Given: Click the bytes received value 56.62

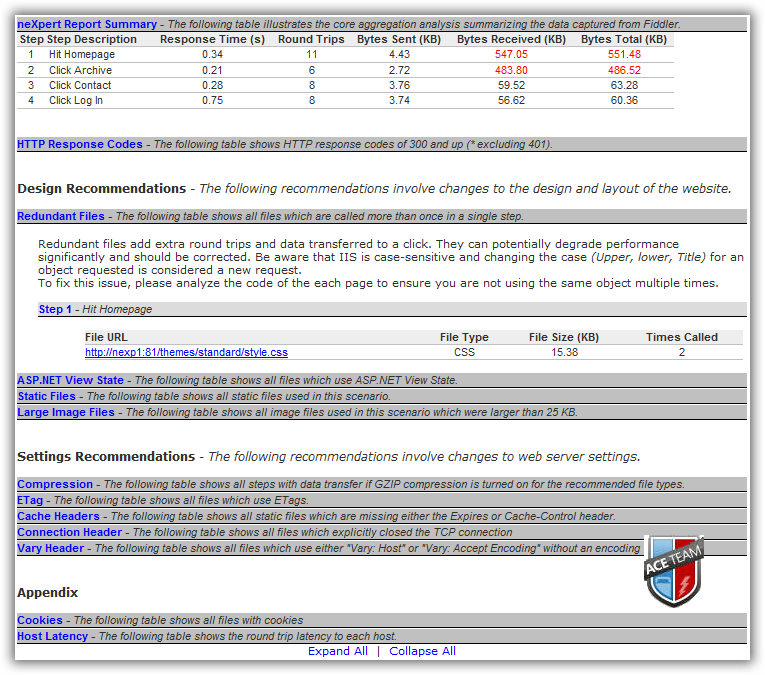Looking at the screenshot, I should [511, 100].
